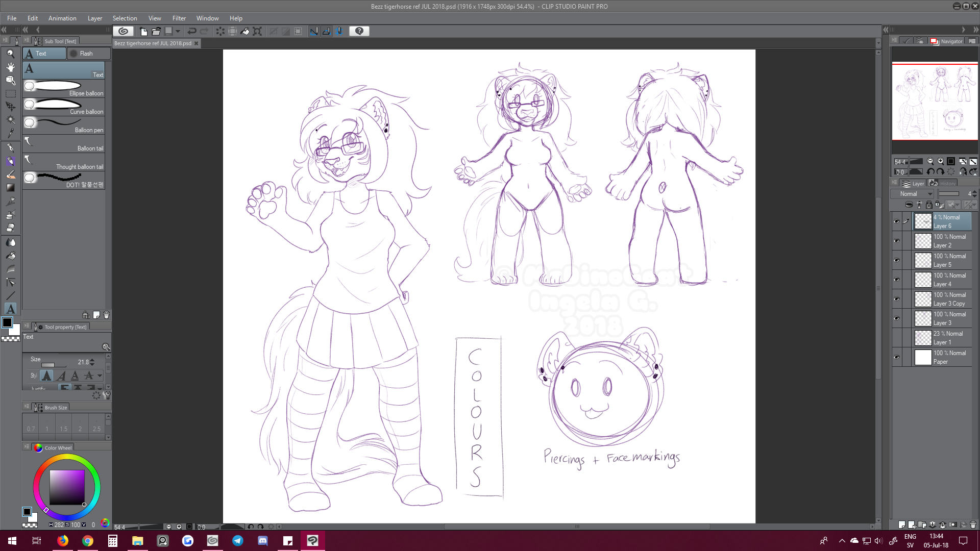The width and height of the screenshot is (980, 551).
Task: Select the Eraser tool
Action: pos(10,228)
